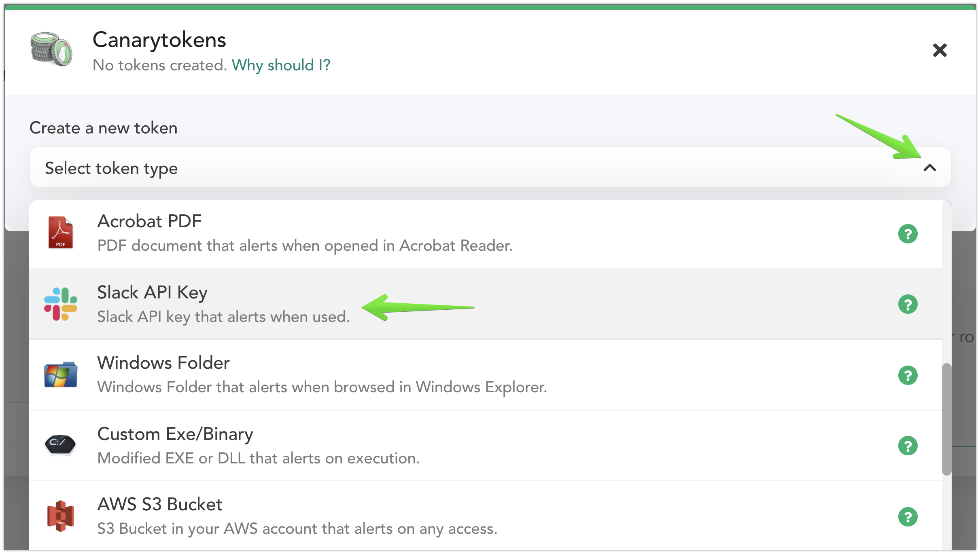980x554 pixels.
Task: Click the 'No tokens created.' status text
Action: tap(160, 65)
